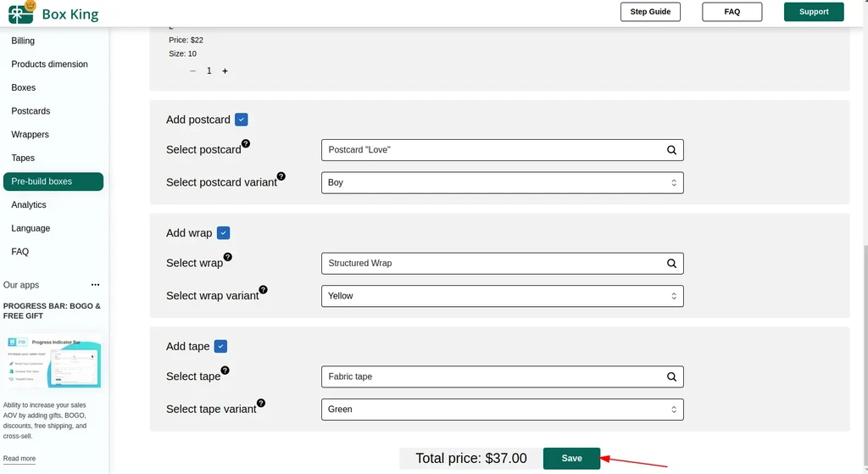
Task: Open the Tapes sidebar section
Action: point(23,158)
